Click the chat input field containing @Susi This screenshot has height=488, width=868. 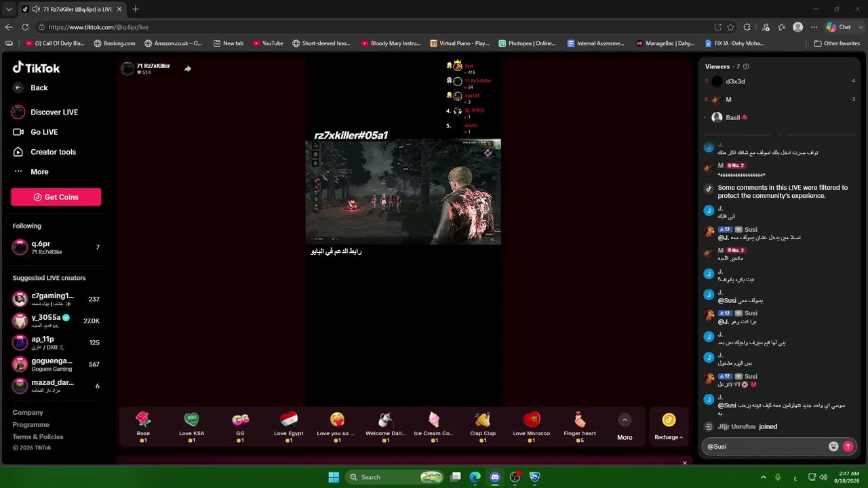coord(765,447)
